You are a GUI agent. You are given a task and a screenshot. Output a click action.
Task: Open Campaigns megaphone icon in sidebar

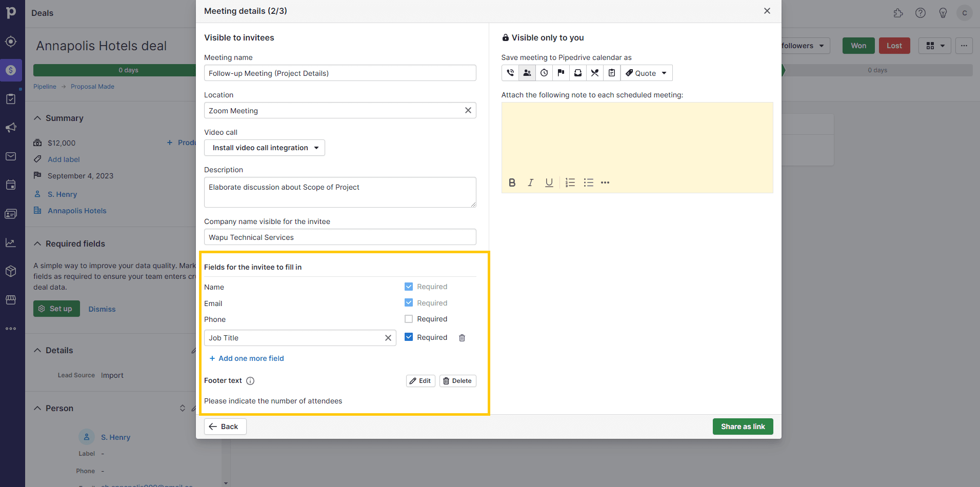(x=11, y=128)
